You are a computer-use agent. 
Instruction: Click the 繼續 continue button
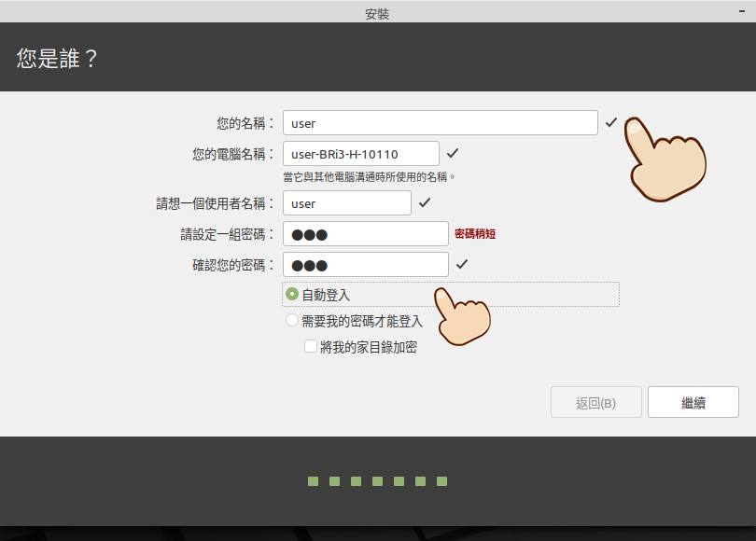pyautogui.click(x=693, y=402)
